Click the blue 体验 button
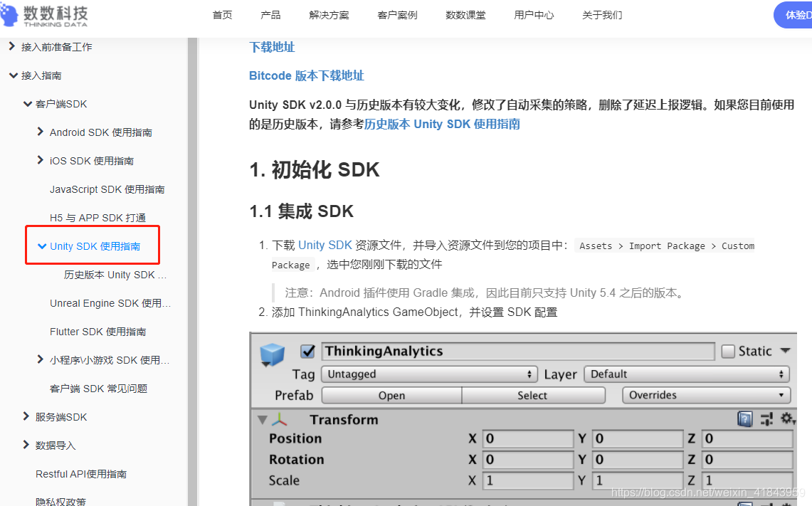The image size is (812, 506). tap(793, 15)
